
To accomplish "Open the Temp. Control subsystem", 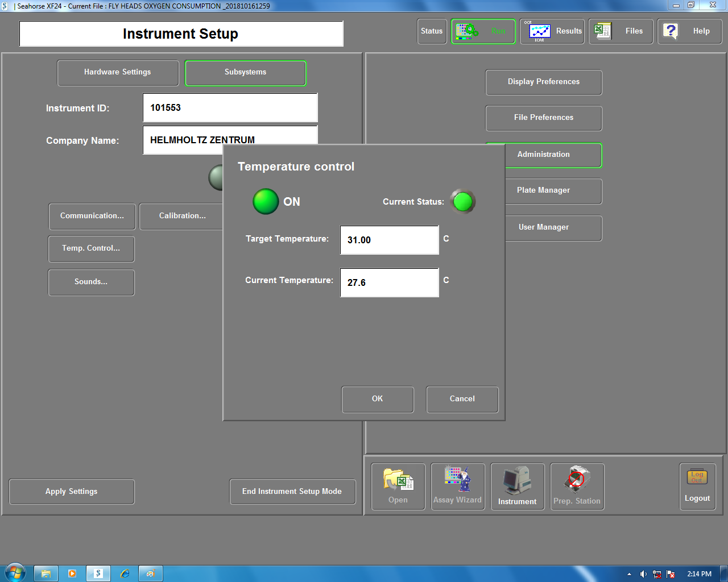I will (92, 249).
